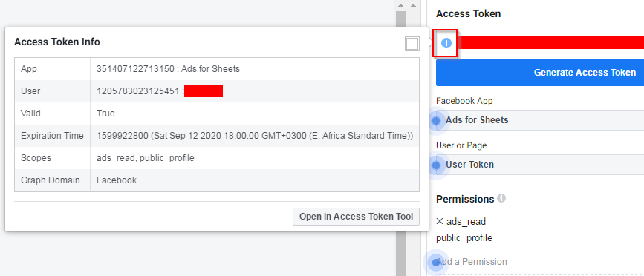Remove the ads_read permission

(440, 221)
